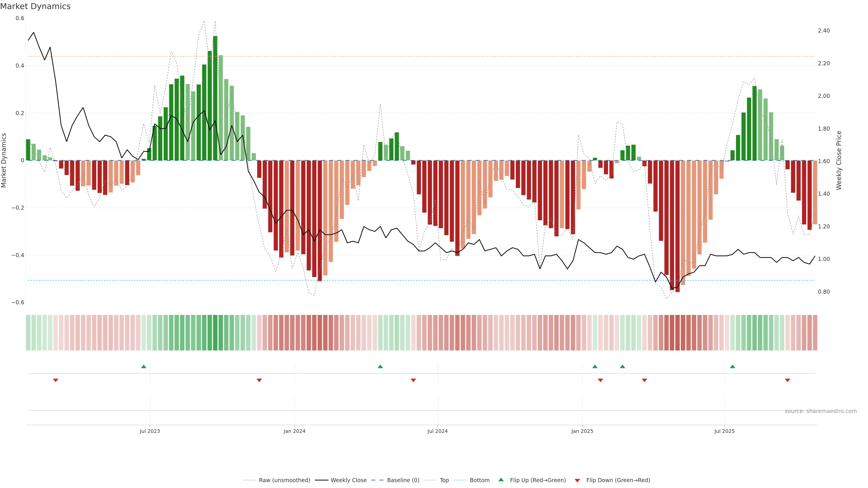Click the Flip Up legend triangle icon
Viewport: 868px width, 488px height.
[x=501, y=480]
